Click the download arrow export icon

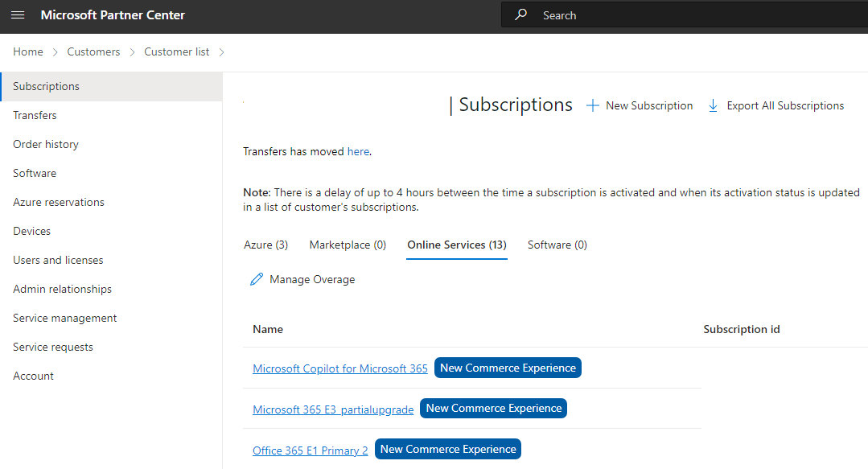(713, 105)
